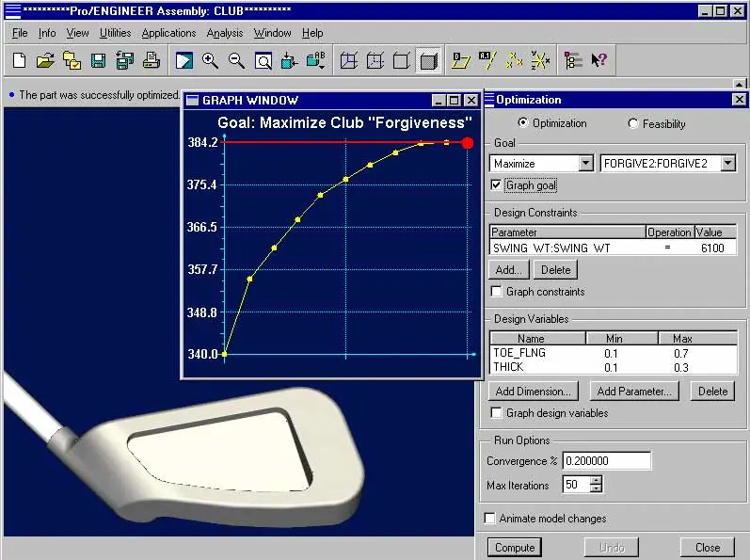
Task: Click the Parameter column header
Action: coord(568,232)
